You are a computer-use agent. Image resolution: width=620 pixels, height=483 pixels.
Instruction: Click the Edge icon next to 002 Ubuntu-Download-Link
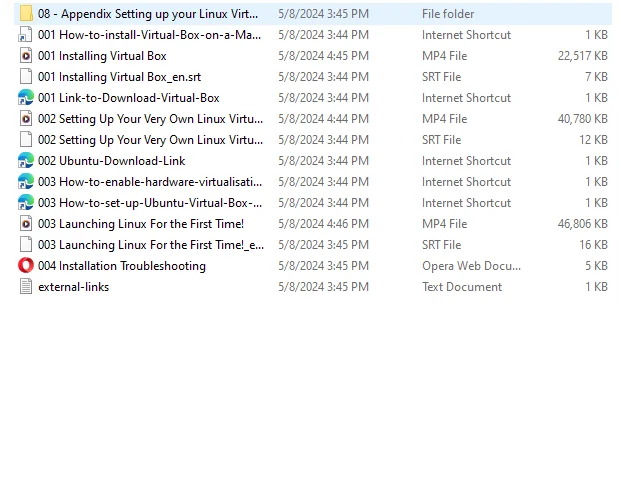click(x=26, y=160)
